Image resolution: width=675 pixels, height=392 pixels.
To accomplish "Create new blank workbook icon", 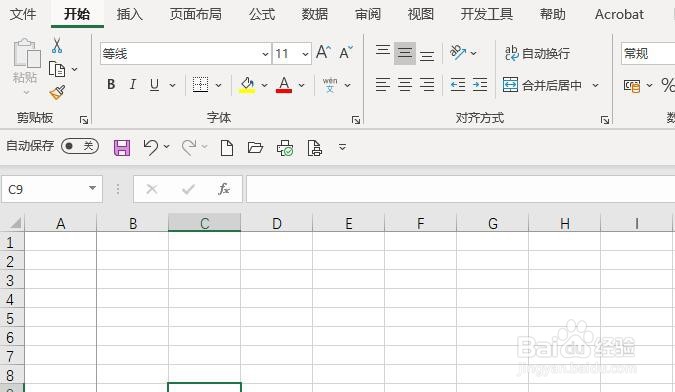I will coord(227,148).
